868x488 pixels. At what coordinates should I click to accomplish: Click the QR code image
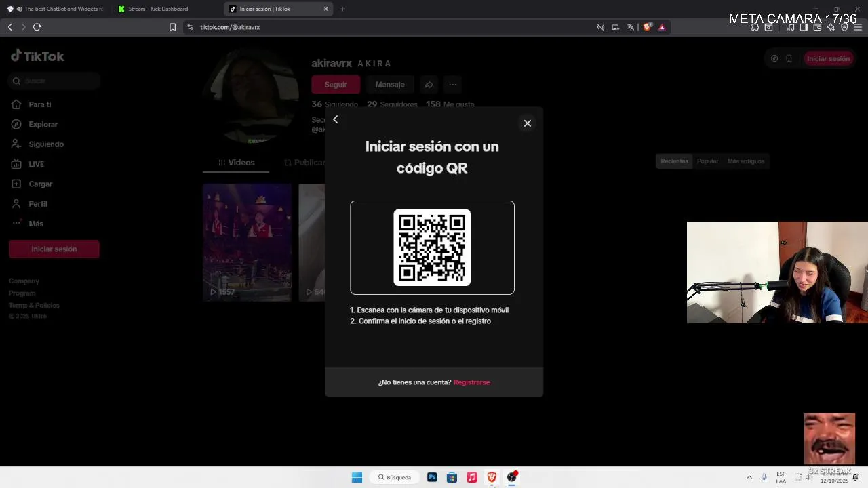(x=432, y=247)
